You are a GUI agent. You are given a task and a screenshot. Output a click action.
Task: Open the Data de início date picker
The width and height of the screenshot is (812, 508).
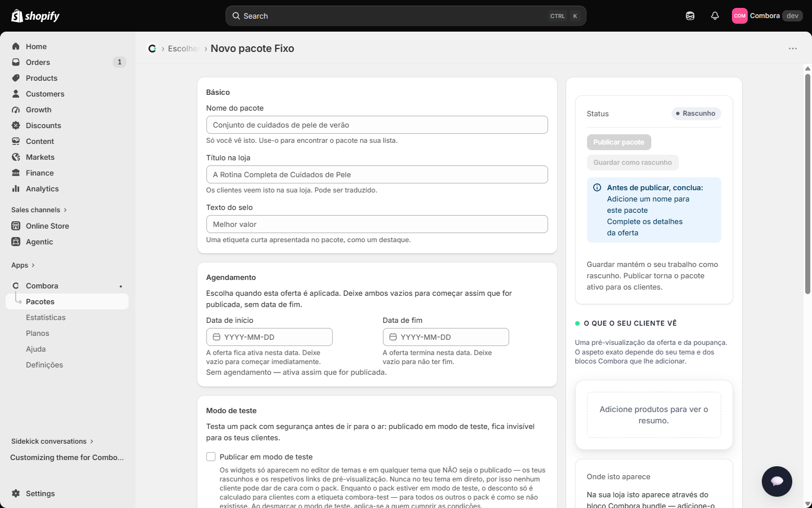270,337
